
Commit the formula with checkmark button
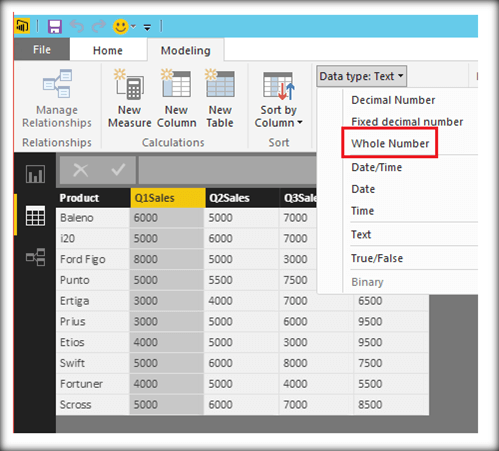point(118,170)
